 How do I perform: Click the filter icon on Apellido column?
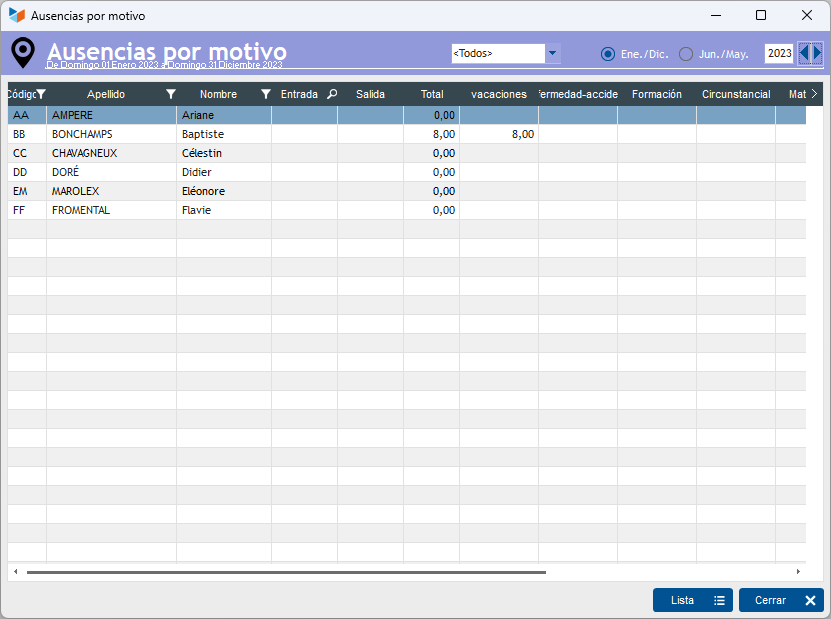click(171, 94)
